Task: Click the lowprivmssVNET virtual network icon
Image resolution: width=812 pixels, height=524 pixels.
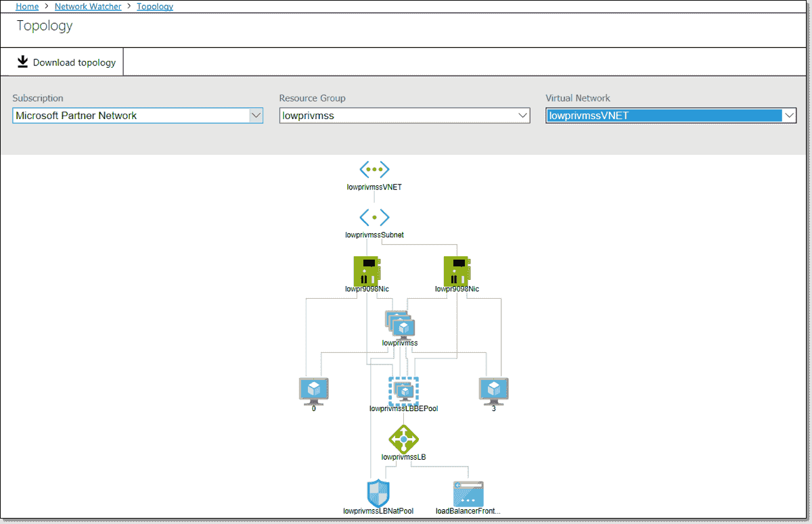Action: (x=374, y=169)
